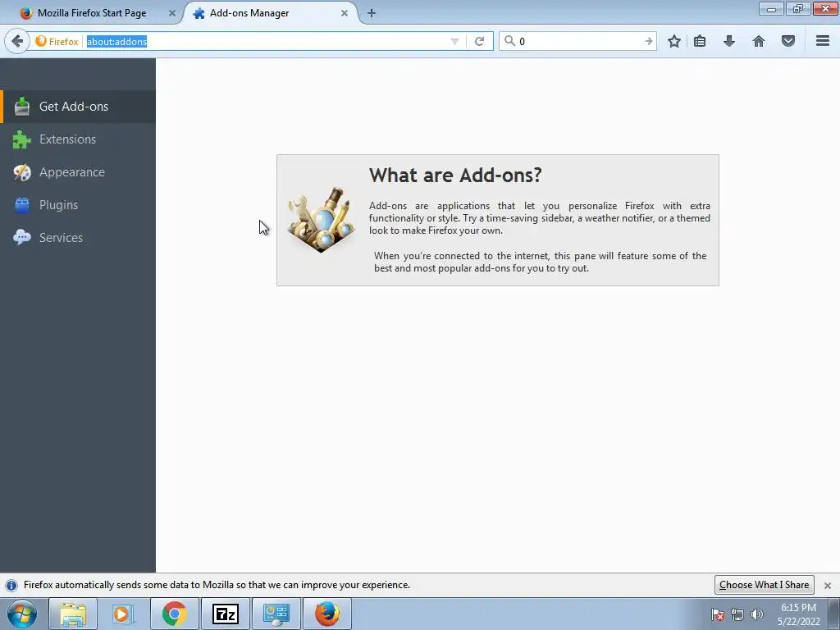
Task: Go back using the back arrow button
Action: [x=17, y=41]
